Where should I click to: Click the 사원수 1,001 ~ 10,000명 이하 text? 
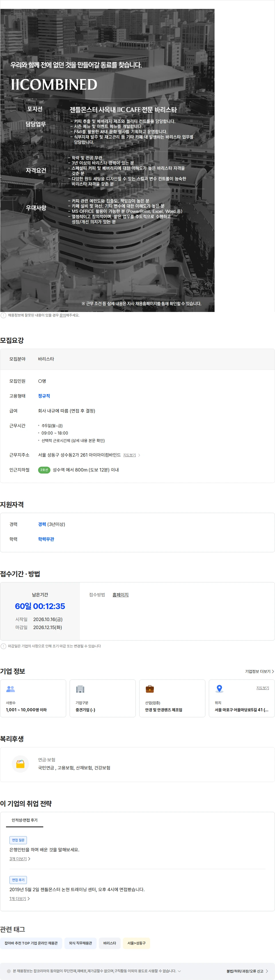tap(26, 710)
